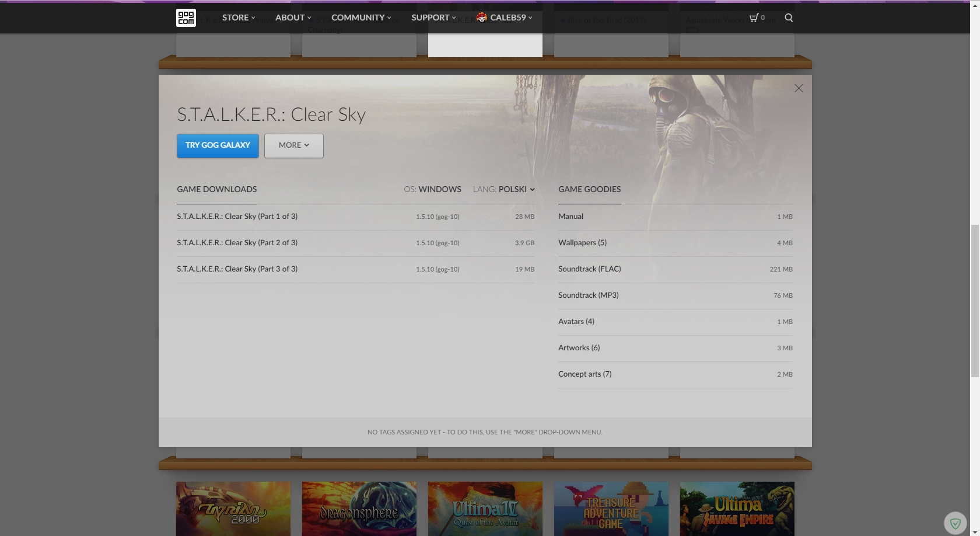Click the CALEB59 user avatar icon
Screen dimensions: 980x536
coord(482,18)
